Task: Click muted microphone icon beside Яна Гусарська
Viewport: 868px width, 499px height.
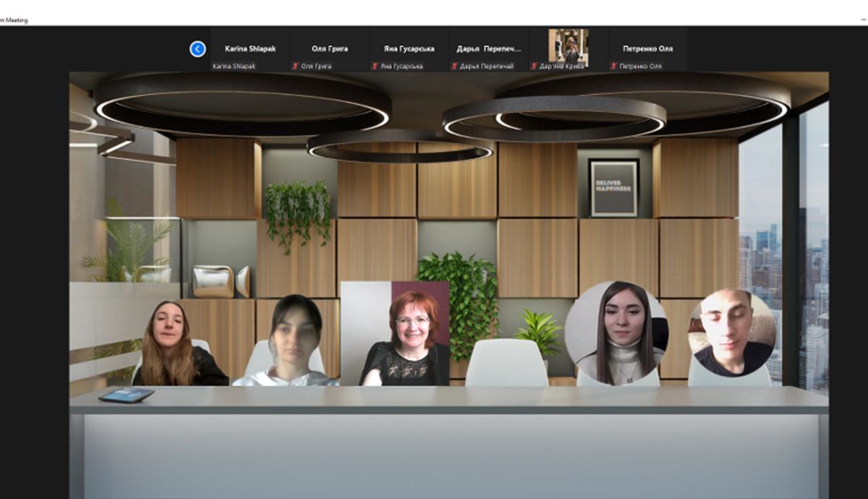Action: coord(375,66)
